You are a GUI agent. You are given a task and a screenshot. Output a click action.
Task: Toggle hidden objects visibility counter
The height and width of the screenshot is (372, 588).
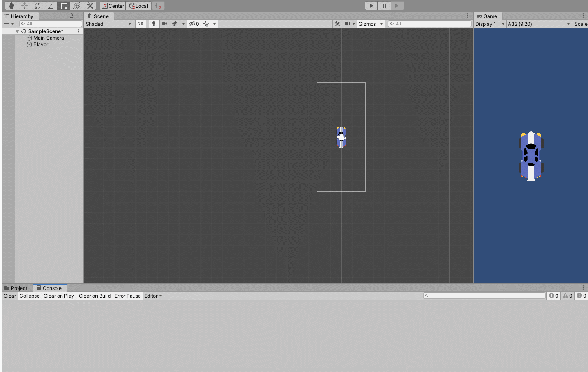click(194, 24)
